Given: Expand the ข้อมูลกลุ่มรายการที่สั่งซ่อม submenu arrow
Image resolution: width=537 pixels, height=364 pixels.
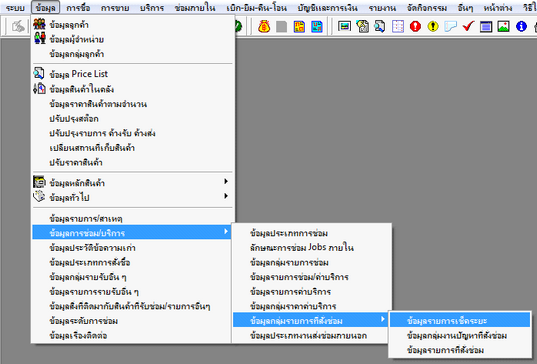Looking at the screenshot, I should coord(383,320).
